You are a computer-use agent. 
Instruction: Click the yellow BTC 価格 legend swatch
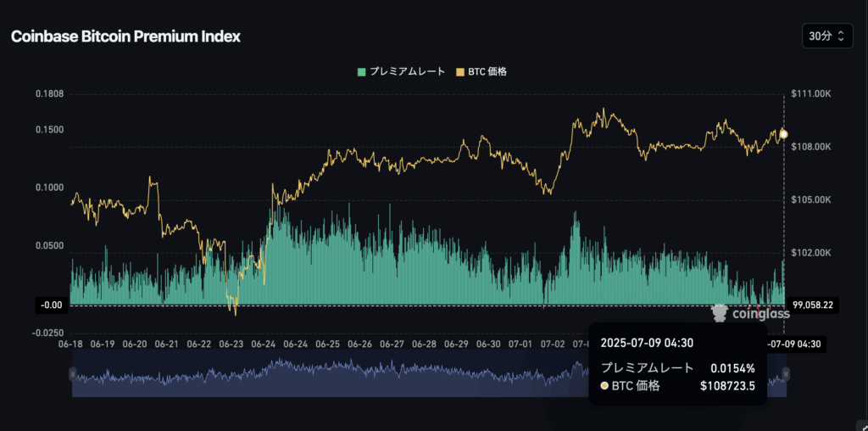[x=460, y=72]
